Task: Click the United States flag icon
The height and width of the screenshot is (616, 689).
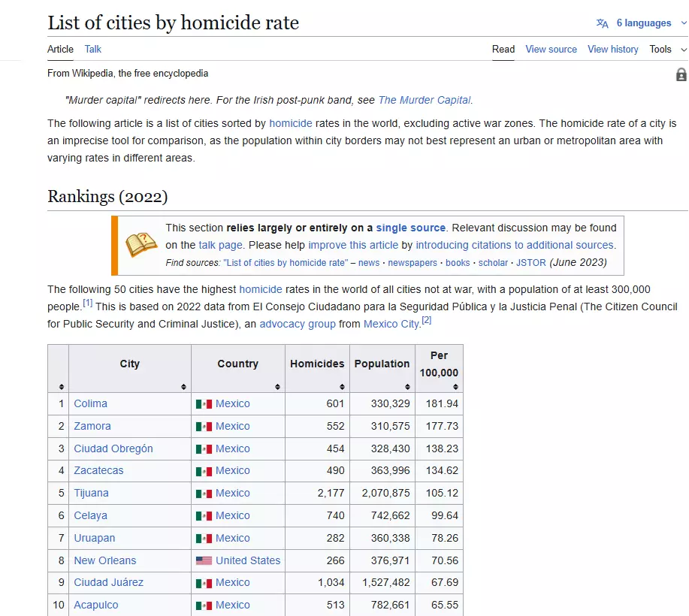Action: 204,560
